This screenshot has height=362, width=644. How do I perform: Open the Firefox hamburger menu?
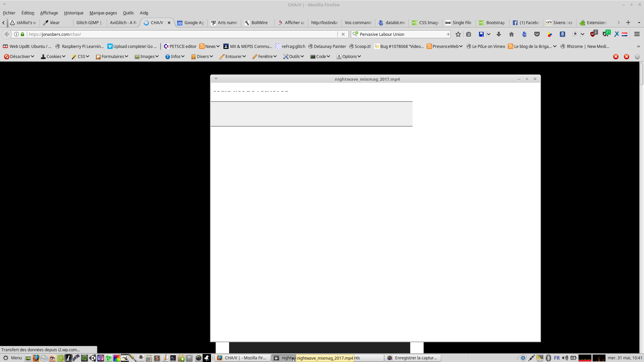pyautogui.click(x=637, y=34)
